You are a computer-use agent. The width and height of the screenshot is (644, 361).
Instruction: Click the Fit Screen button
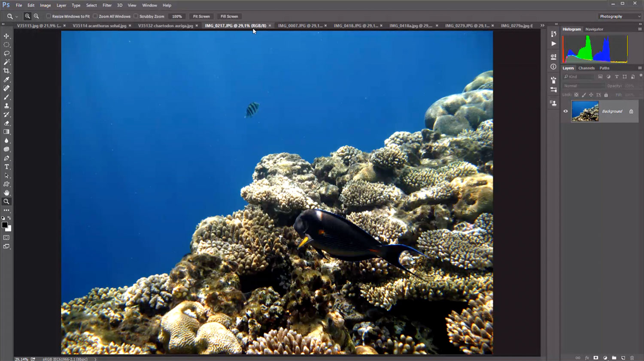[x=201, y=16]
